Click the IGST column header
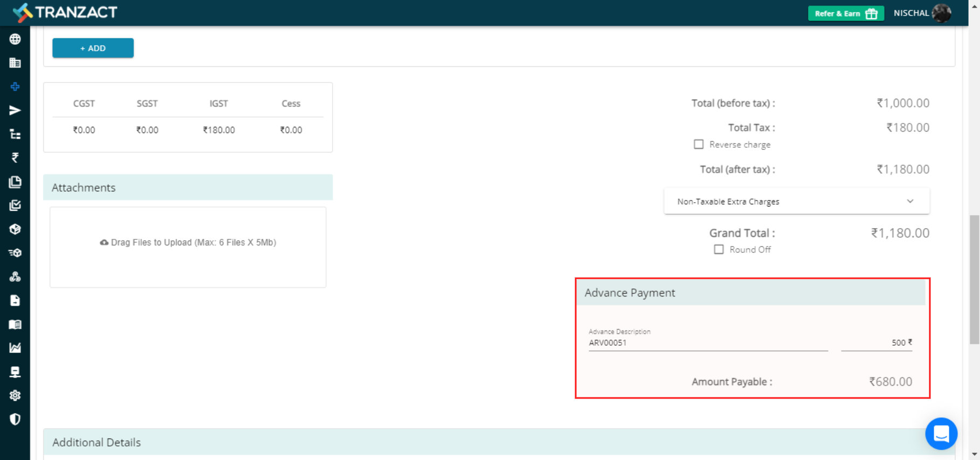980x460 pixels. pyautogui.click(x=219, y=104)
